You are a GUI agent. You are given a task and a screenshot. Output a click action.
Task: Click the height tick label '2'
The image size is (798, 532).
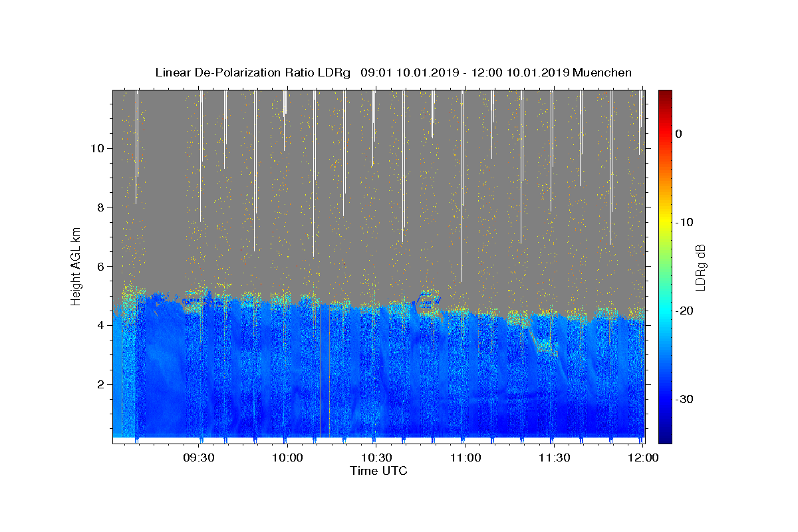100,384
